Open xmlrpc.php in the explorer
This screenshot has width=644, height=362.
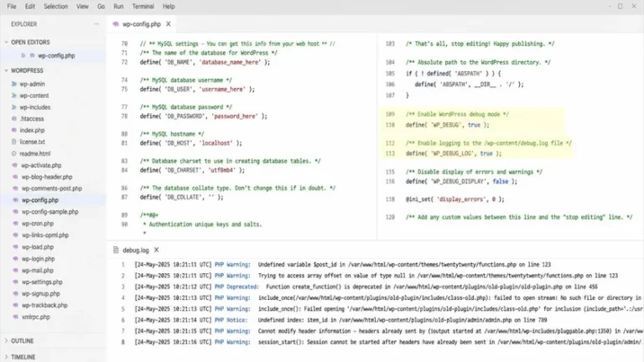[x=36, y=317]
